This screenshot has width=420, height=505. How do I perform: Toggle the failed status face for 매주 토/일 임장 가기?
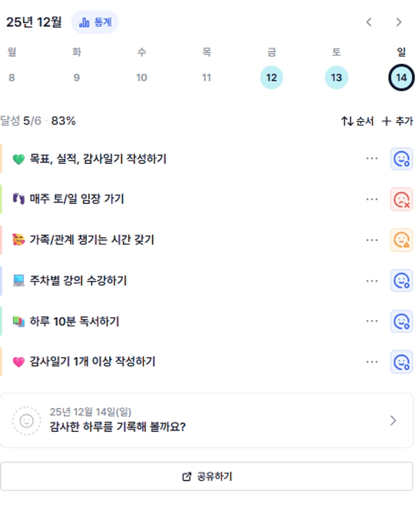point(401,199)
